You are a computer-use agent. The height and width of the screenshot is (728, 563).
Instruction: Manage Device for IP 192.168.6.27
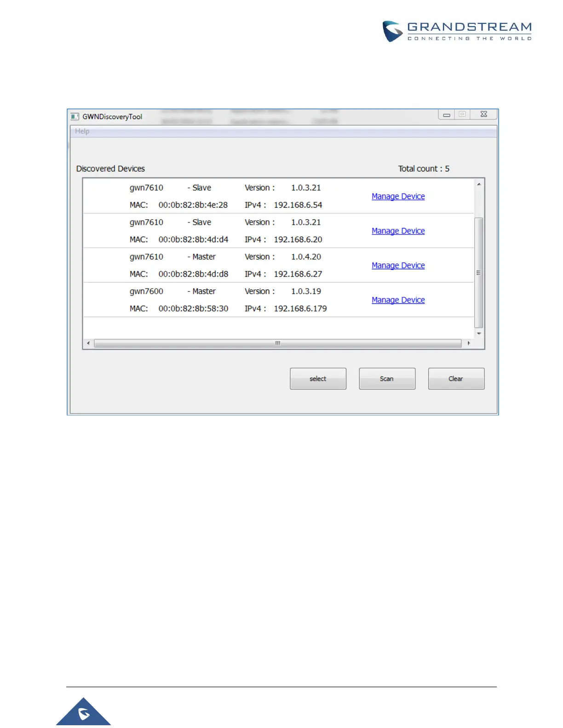(x=398, y=265)
